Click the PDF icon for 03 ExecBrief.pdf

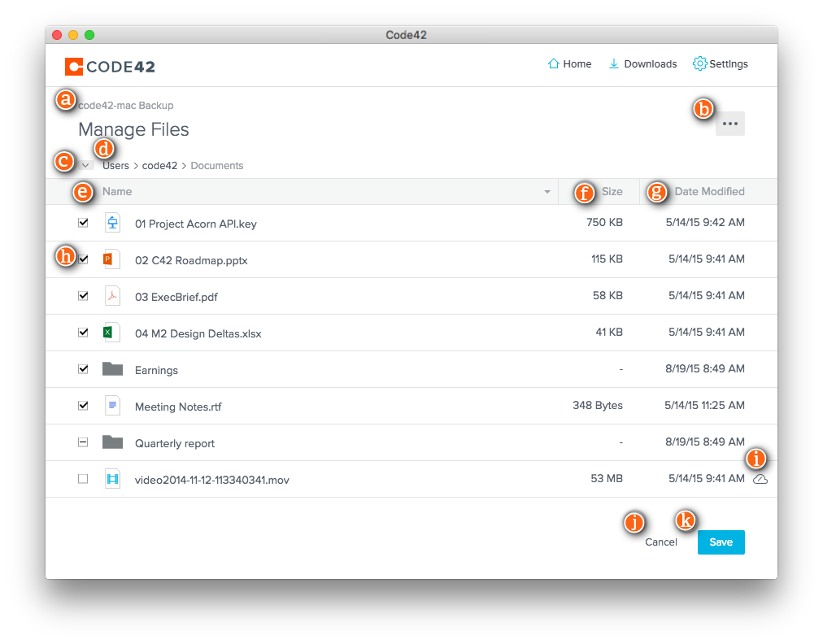tap(112, 296)
